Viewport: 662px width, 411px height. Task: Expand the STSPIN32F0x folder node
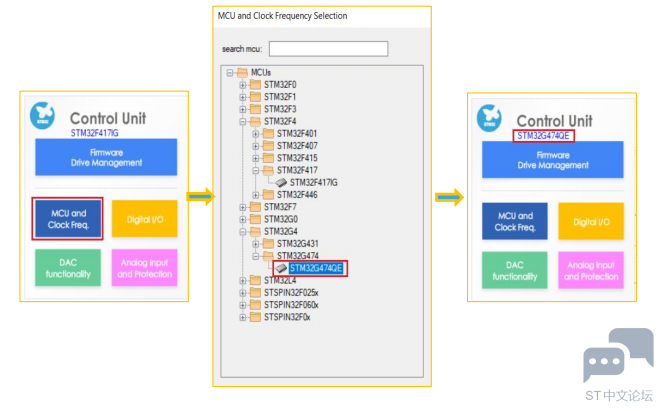(x=243, y=317)
